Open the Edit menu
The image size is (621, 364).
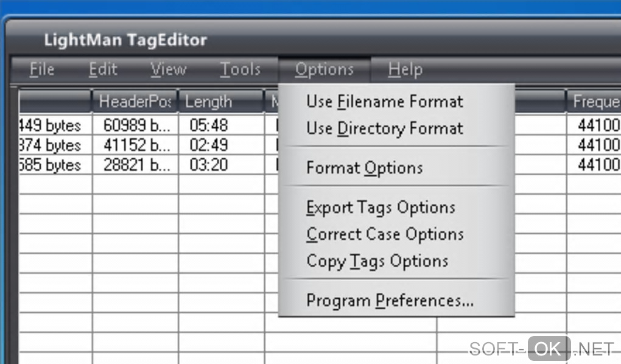[x=103, y=69]
